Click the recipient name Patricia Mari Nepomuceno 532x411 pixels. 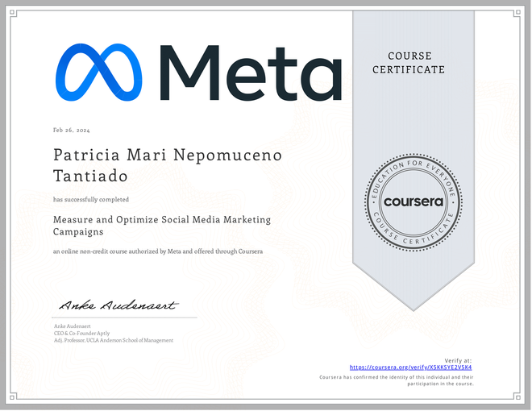pos(168,155)
